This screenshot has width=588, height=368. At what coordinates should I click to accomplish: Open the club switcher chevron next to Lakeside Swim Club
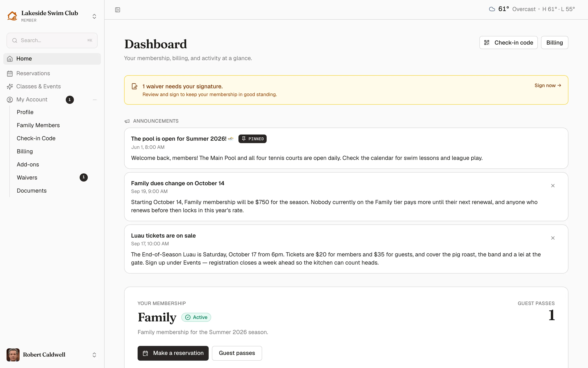[94, 16]
